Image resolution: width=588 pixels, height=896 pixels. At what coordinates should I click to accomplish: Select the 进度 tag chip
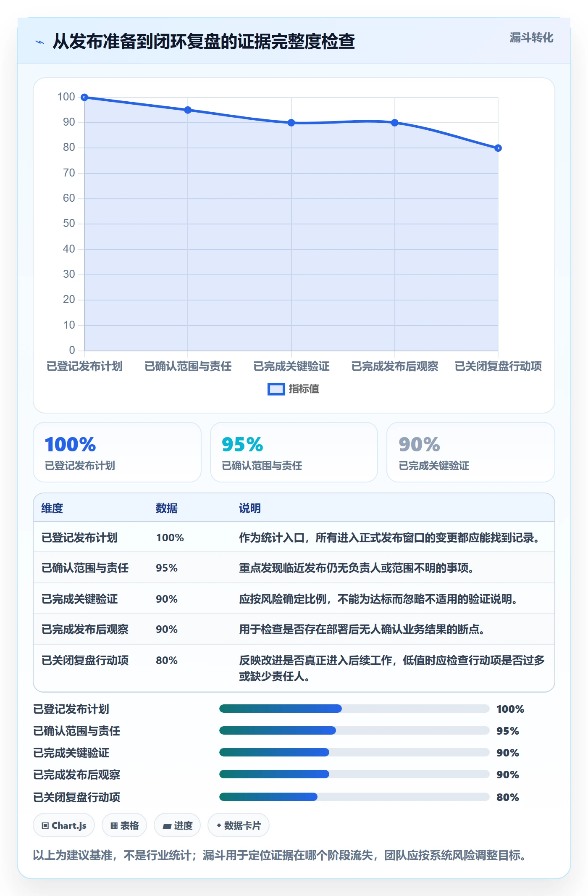coord(177,825)
